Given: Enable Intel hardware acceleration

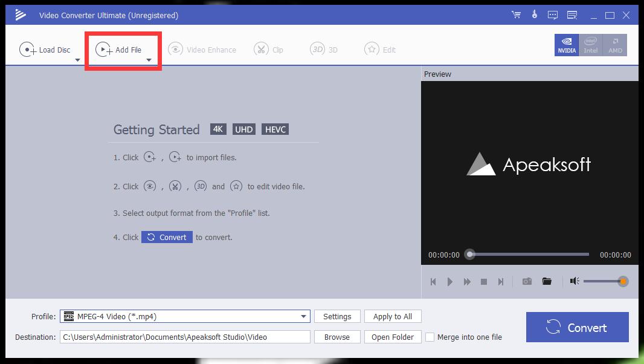Looking at the screenshot, I should 590,45.
